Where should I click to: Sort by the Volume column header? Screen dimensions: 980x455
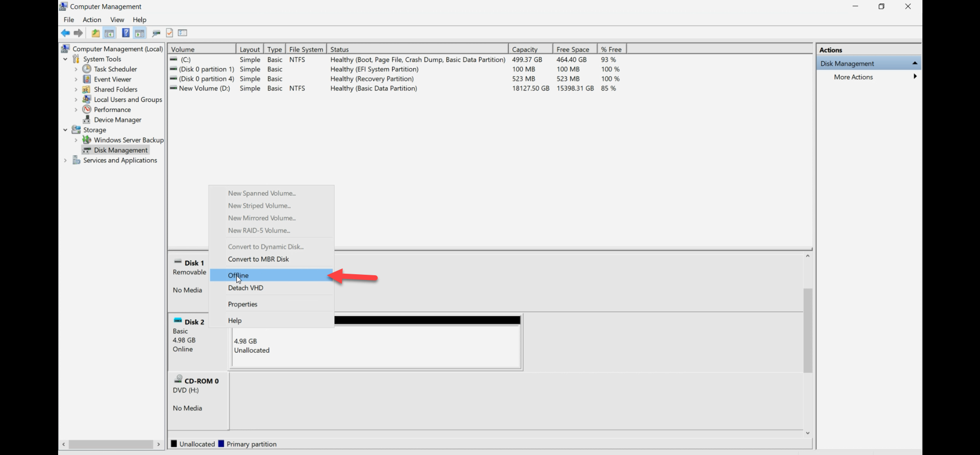pyautogui.click(x=202, y=49)
